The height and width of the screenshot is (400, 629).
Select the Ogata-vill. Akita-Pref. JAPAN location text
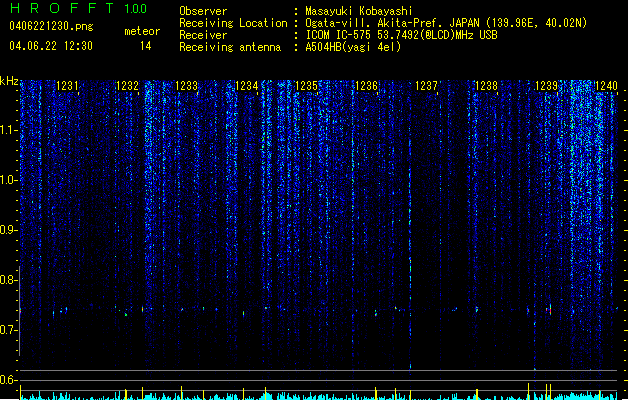coord(446,23)
